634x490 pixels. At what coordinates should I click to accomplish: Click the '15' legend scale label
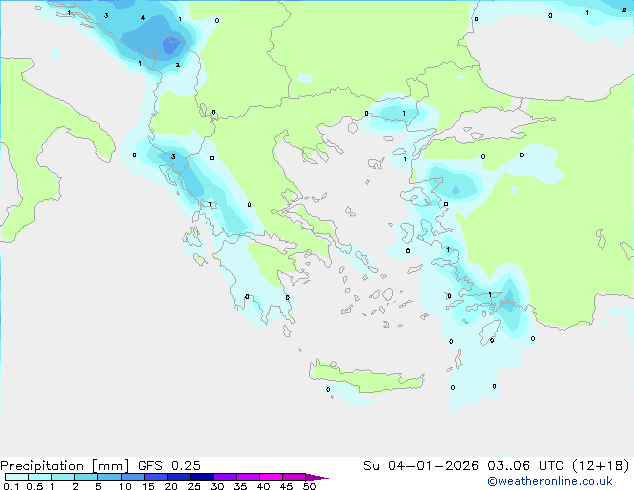[x=148, y=486]
